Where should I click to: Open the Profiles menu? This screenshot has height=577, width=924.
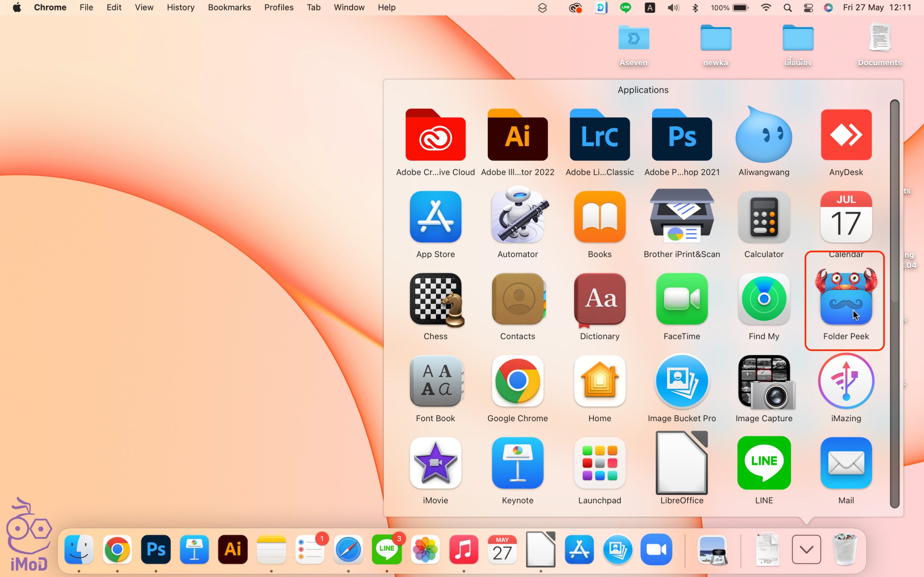click(279, 8)
